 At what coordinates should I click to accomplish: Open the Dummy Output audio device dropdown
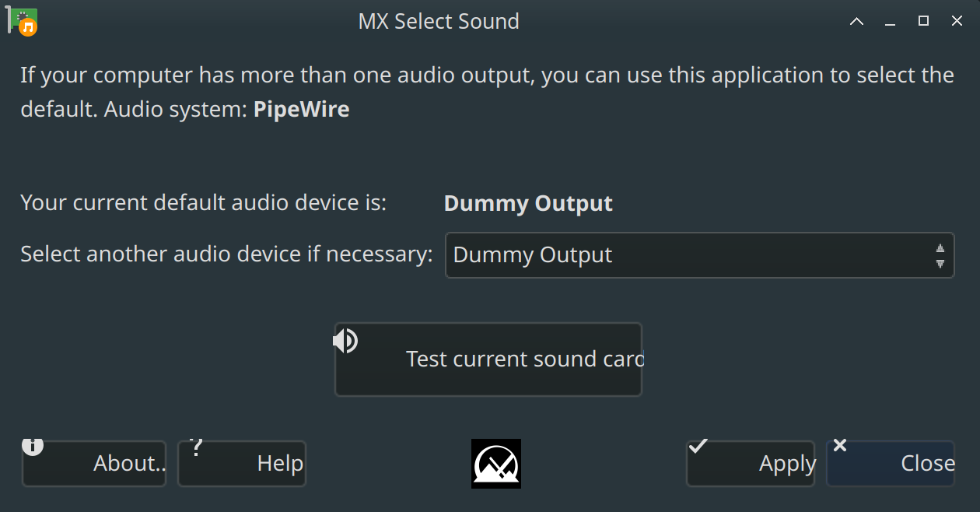point(699,255)
